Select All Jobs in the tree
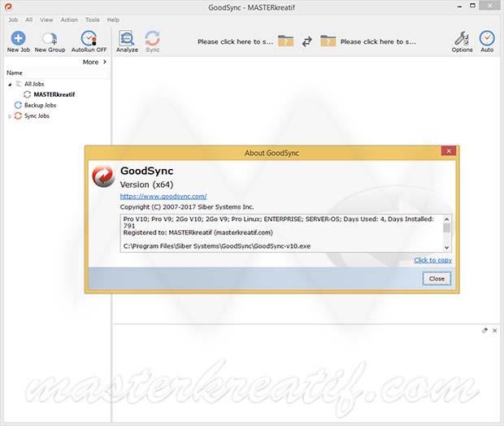Image resolution: width=504 pixels, height=426 pixels. tap(34, 84)
